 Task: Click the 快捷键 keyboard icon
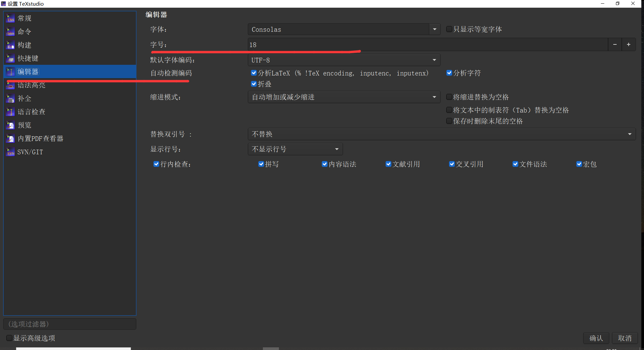click(x=11, y=58)
